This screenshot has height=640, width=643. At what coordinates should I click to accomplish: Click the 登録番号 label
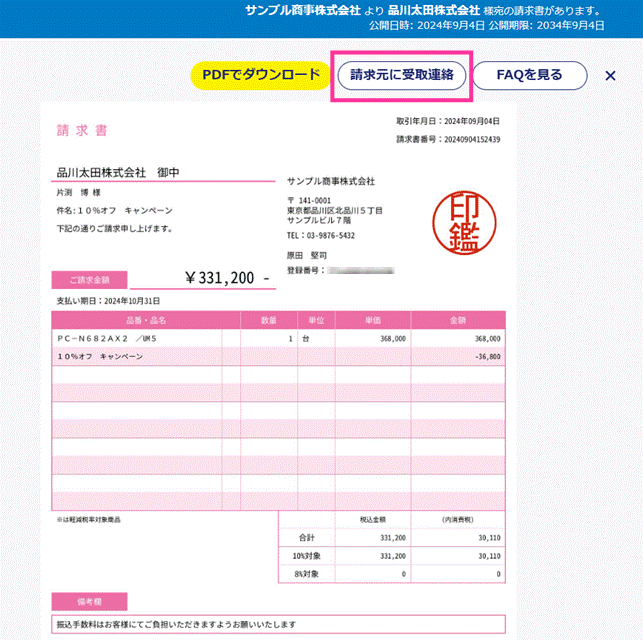[x=305, y=271]
